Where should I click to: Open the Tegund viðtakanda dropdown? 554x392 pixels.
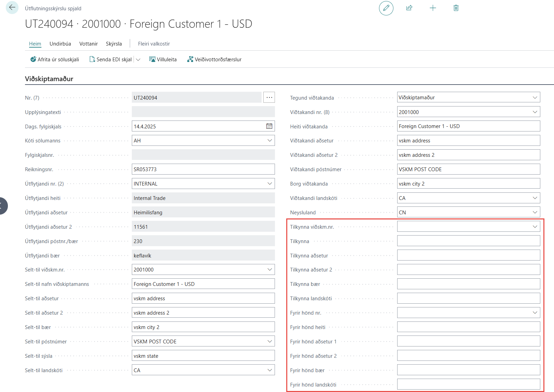[534, 98]
